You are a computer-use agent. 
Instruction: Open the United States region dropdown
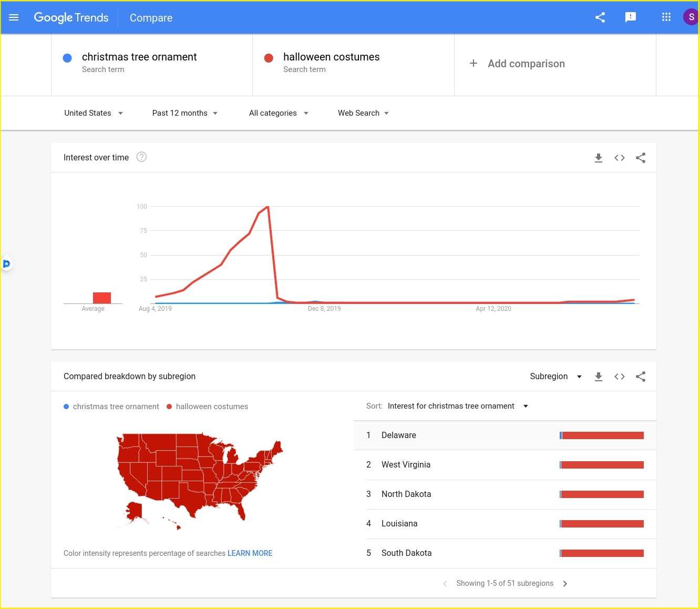(x=94, y=113)
